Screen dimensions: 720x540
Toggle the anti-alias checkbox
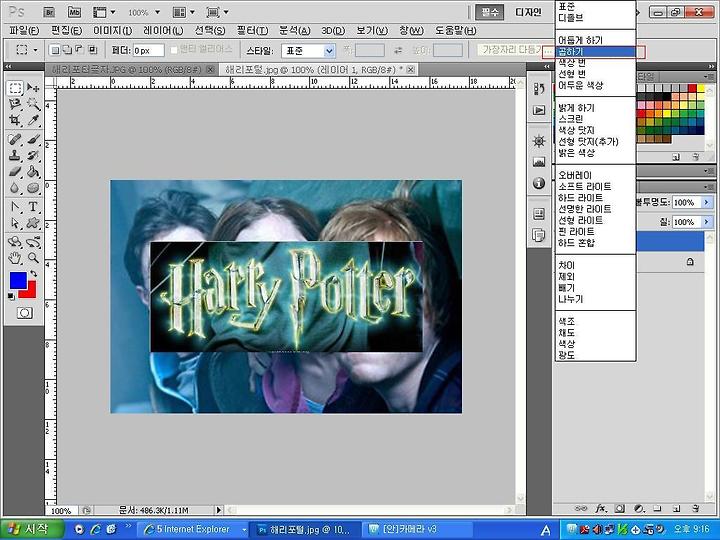tap(174, 50)
